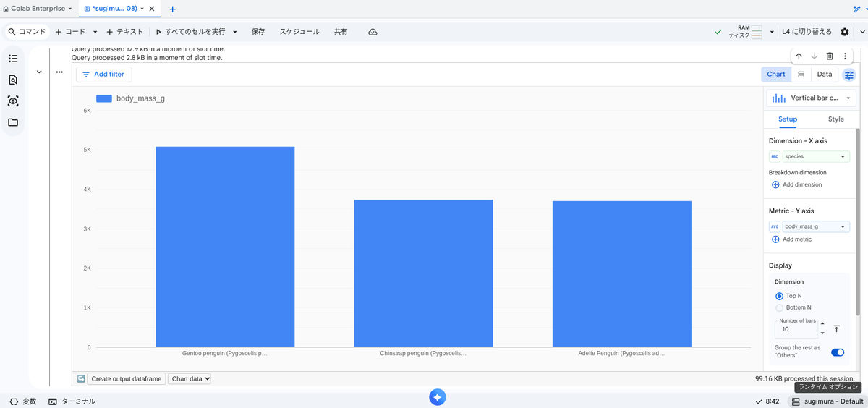Open the Style tab
The image size is (868, 408).
[836, 119]
